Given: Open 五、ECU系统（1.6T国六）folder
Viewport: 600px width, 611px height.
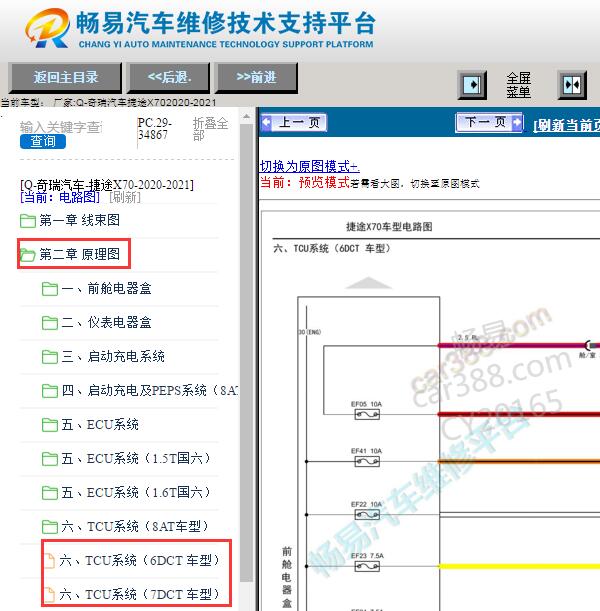Looking at the screenshot, I should [136, 492].
